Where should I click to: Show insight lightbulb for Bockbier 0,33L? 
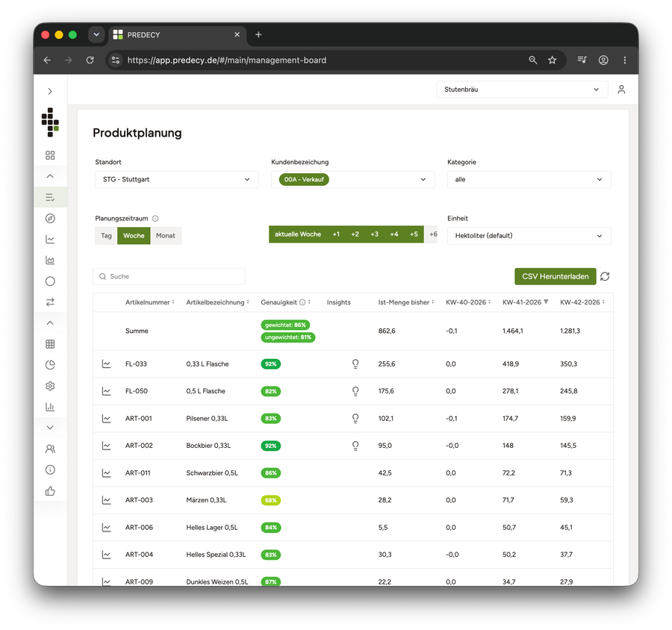355,446
